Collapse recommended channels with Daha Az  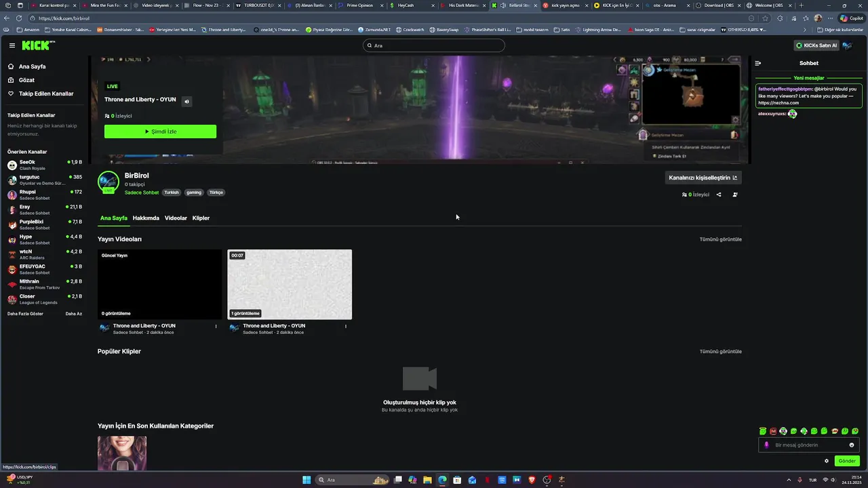[x=74, y=314]
